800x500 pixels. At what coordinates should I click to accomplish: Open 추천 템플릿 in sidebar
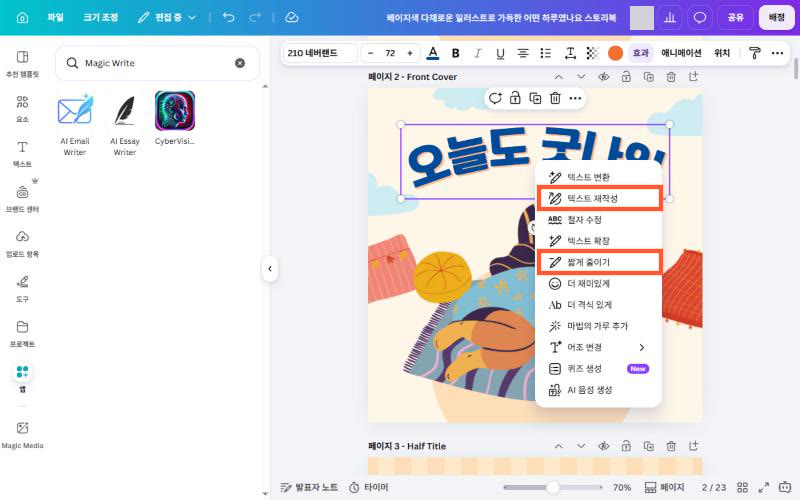[22, 64]
